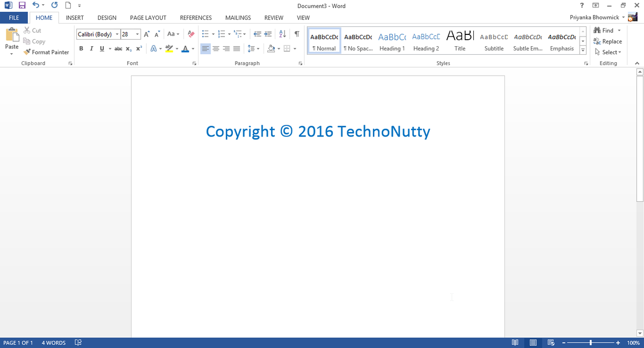Apply the Heading 1 style
Screen dimensions: 644x348
tap(392, 41)
